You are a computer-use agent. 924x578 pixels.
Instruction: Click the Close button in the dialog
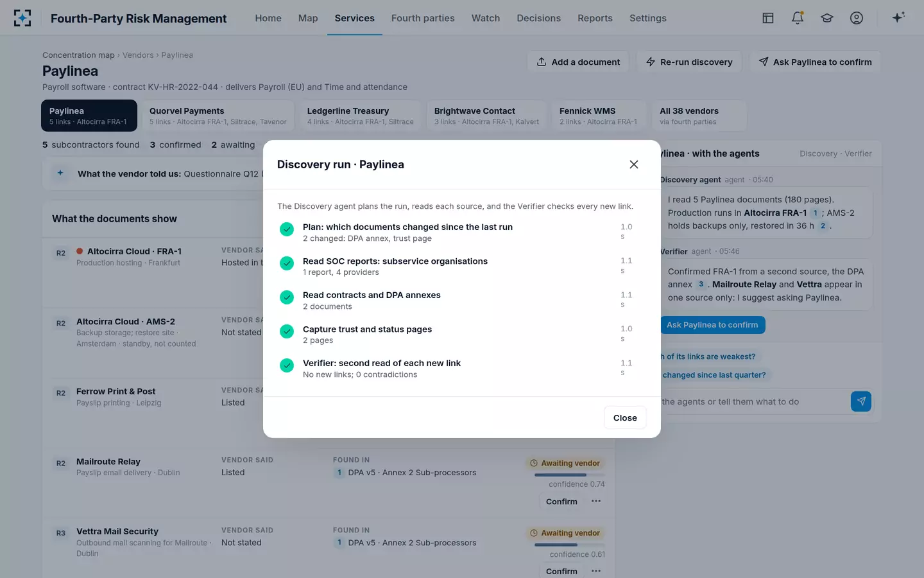point(625,418)
